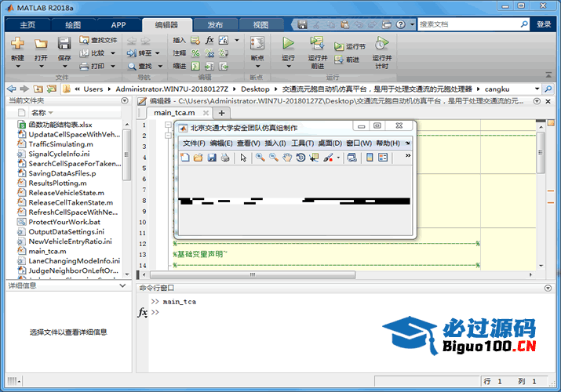Screen dimensions: 561x392
Task: Select 函数功能结构表.xlsx in file list
Action: coord(60,125)
